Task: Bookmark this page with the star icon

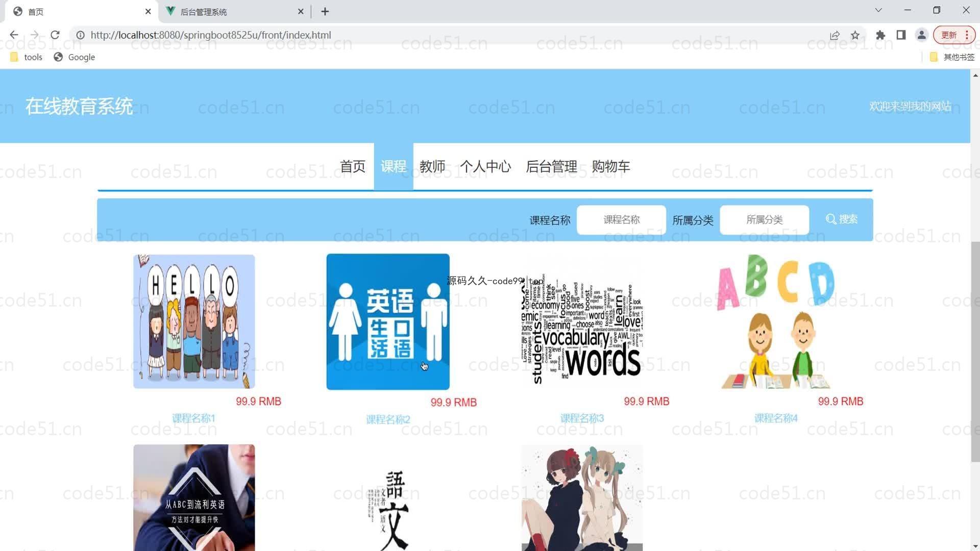Action: click(x=855, y=35)
